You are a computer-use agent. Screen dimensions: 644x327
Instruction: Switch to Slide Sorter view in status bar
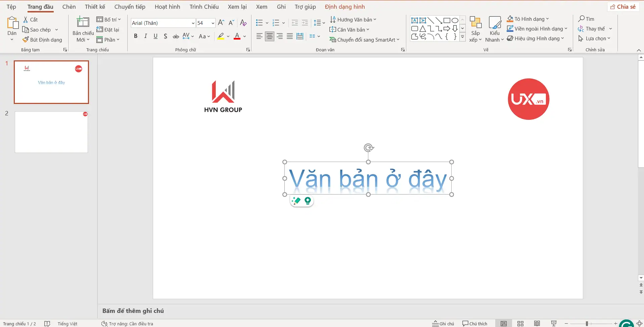520,323
